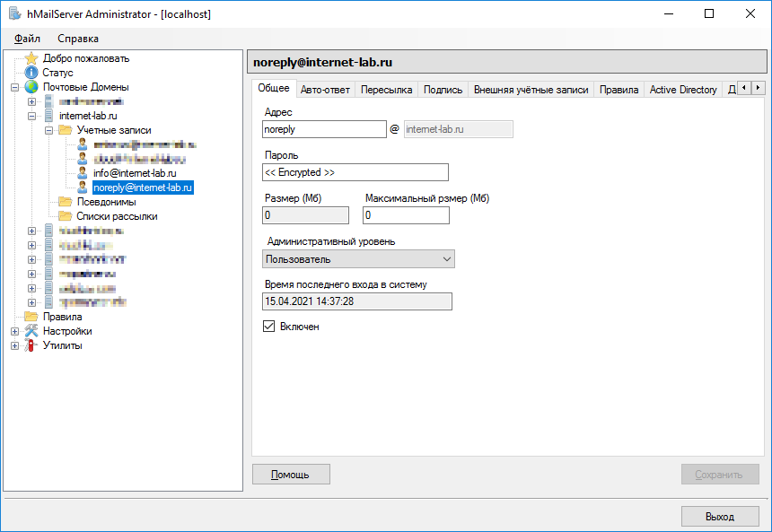Collapse the Почтовые Домены tree node
Viewport: 772px width, 532px height.
[14, 87]
